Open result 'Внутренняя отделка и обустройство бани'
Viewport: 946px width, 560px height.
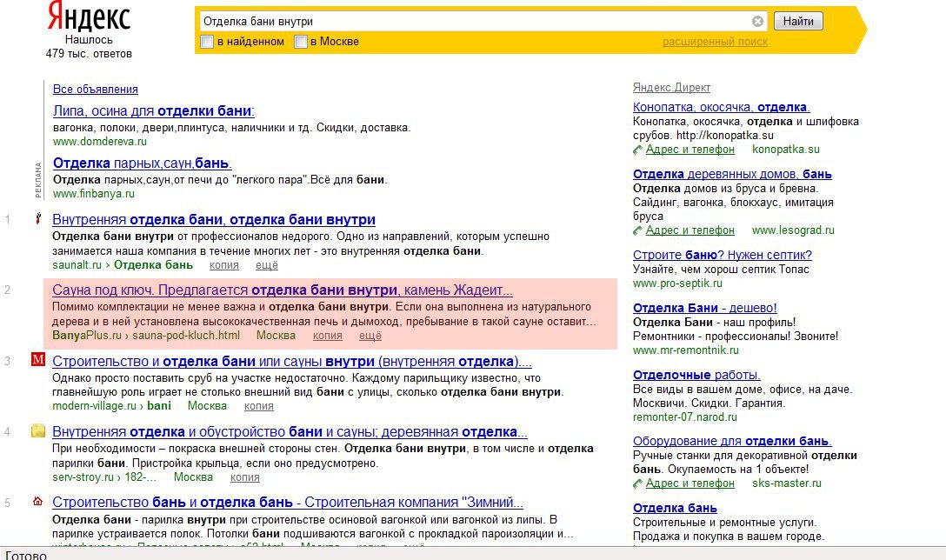(290, 432)
